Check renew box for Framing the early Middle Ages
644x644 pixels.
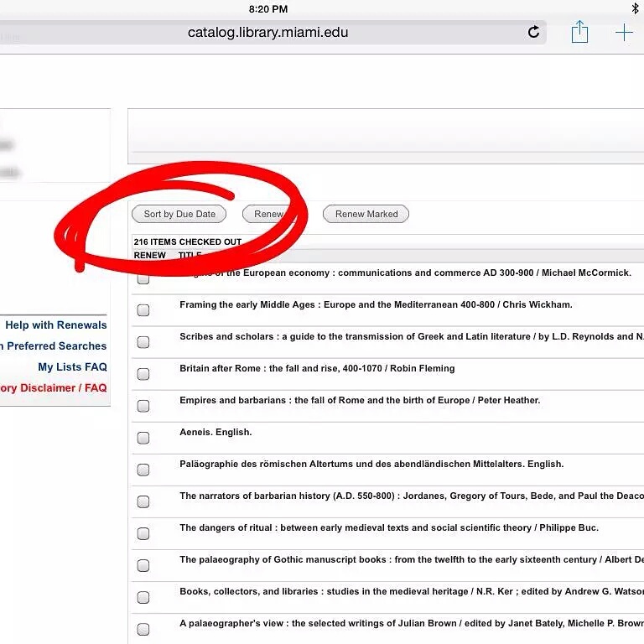coord(143,310)
